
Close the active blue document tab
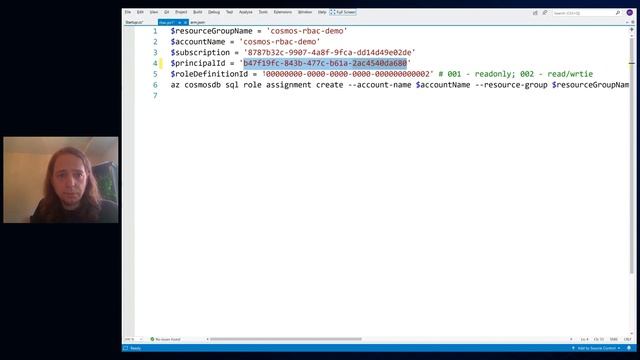pyautogui.click(x=185, y=22)
